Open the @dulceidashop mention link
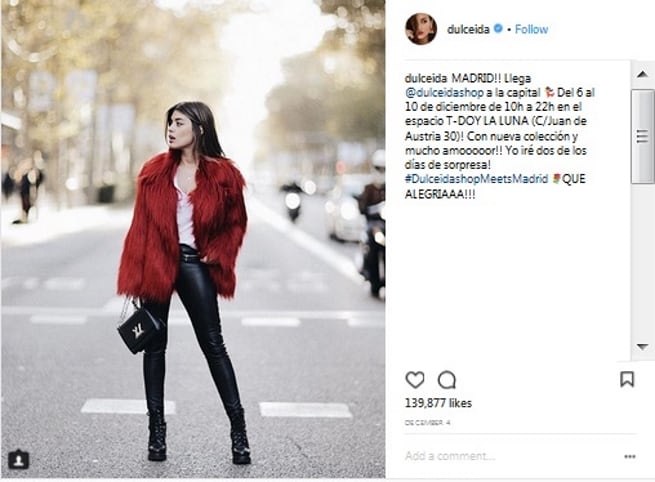The width and height of the screenshot is (655, 482). [444, 92]
